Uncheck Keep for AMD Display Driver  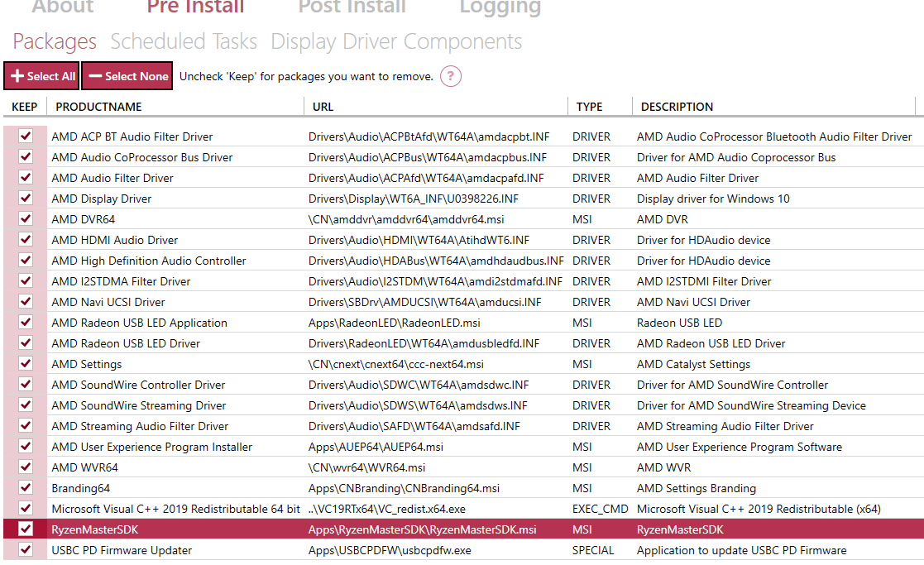[26, 198]
